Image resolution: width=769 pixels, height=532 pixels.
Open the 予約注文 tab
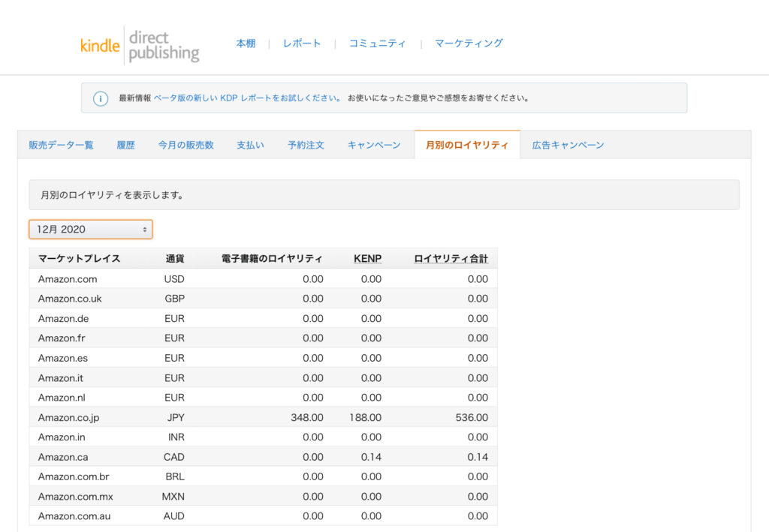(x=306, y=145)
